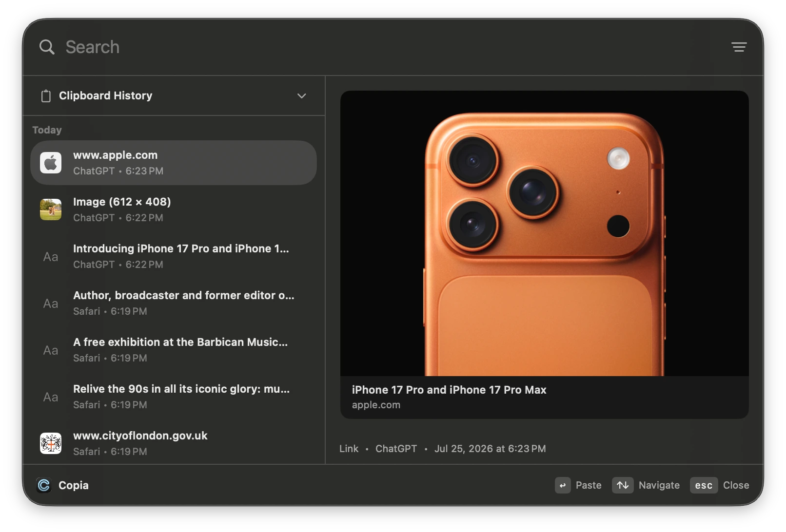Screen dimensions: 786x532
Task: Click 'ChatGPT • 6:22 PM' subtitle under Image entry
Action: click(118, 218)
